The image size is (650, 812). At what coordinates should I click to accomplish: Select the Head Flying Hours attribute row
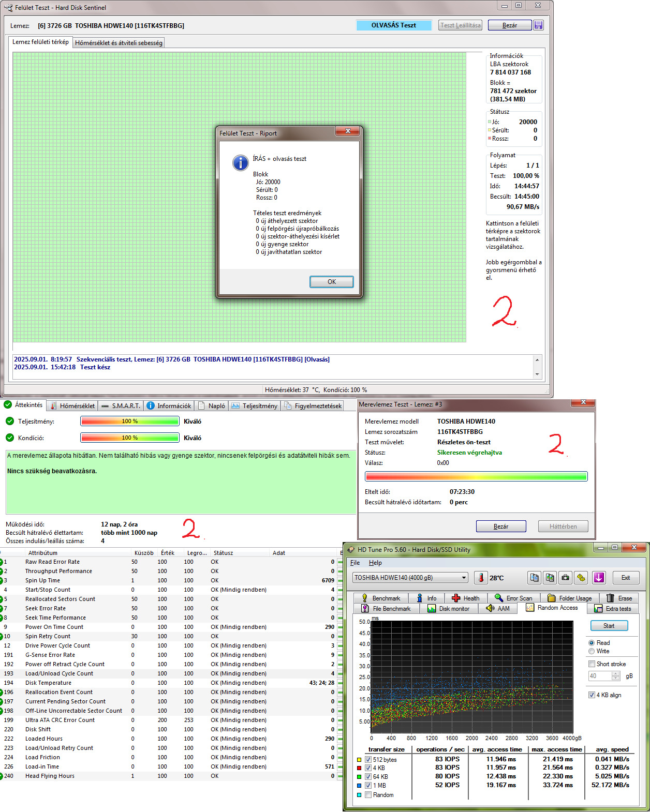171,776
